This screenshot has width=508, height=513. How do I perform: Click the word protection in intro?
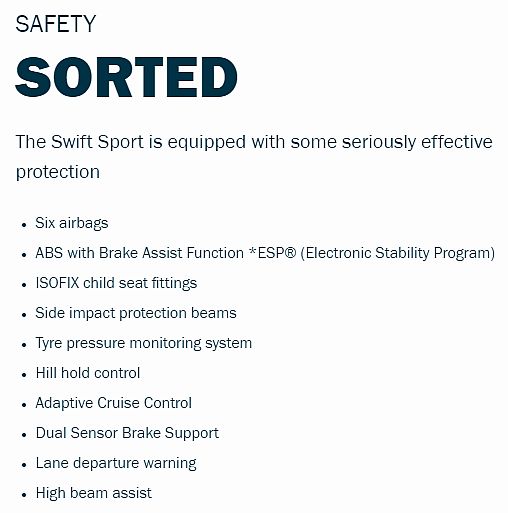point(58,172)
